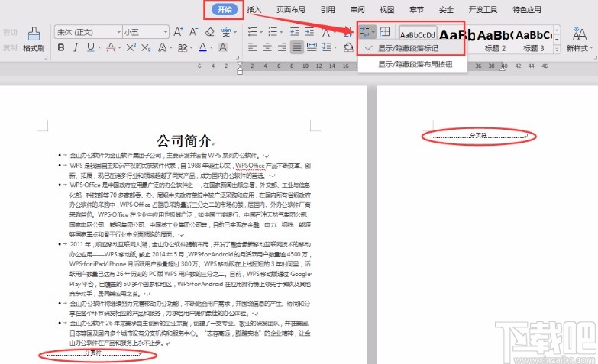This screenshot has width=598, height=364.
Task: Switch to the 开始 tab
Action: tap(225, 9)
